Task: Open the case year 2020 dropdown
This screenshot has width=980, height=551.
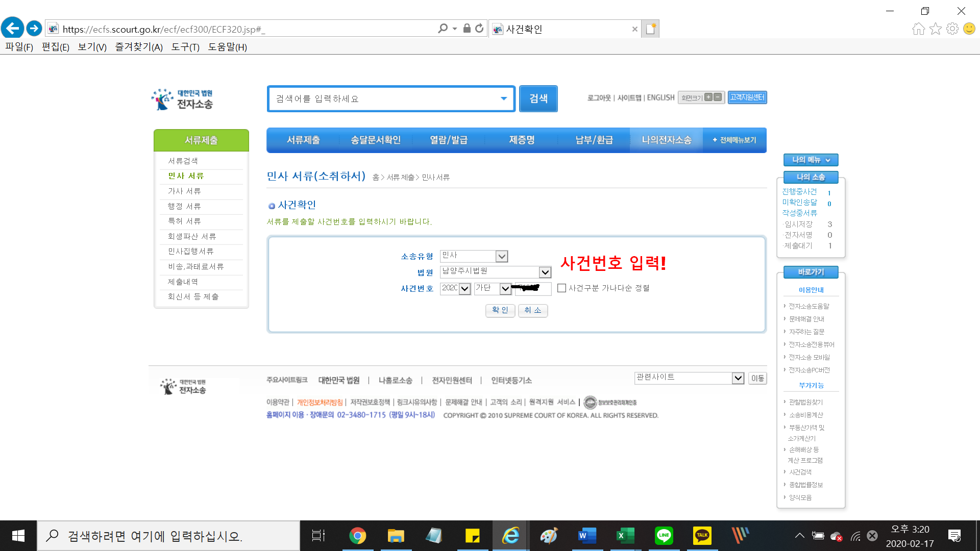Action: point(464,289)
